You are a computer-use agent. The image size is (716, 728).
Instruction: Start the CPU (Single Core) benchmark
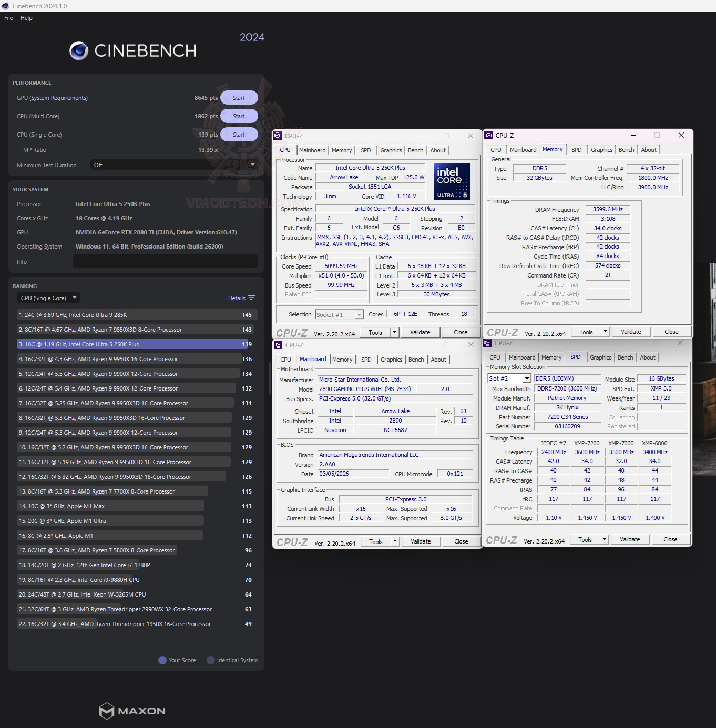[x=239, y=135]
